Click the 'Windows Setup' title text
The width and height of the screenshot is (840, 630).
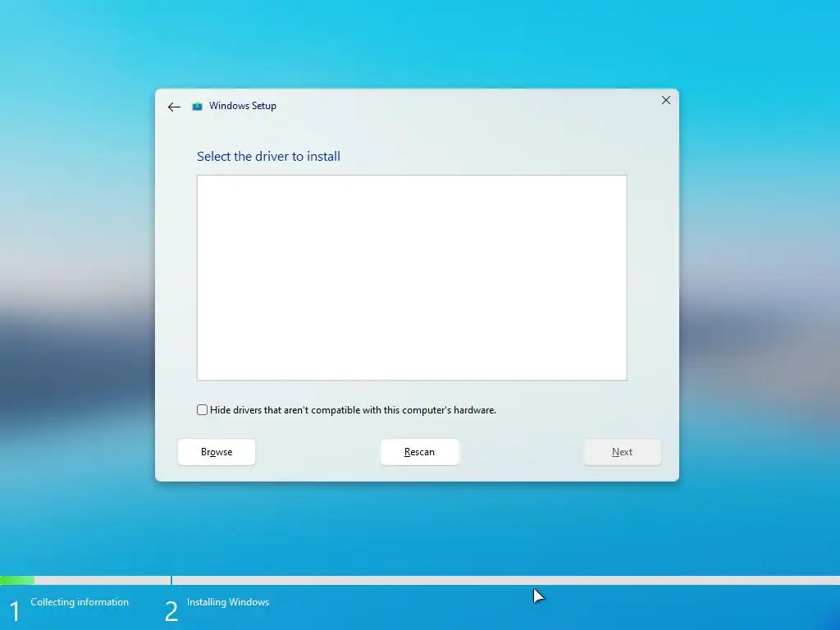243,106
